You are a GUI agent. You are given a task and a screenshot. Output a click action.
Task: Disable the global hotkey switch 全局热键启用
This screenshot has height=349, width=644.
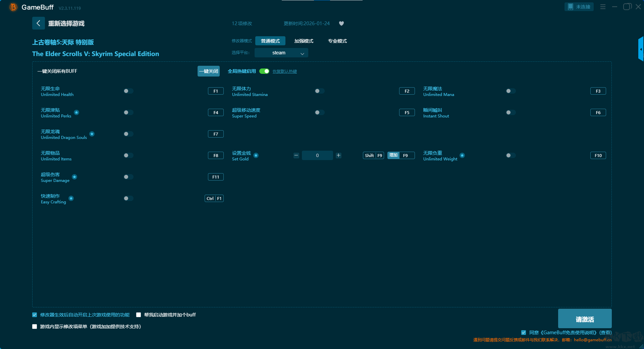tap(264, 71)
